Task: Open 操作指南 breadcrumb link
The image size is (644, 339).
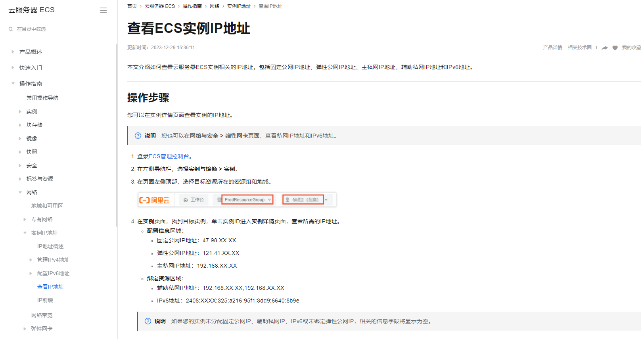Action: pos(192,6)
